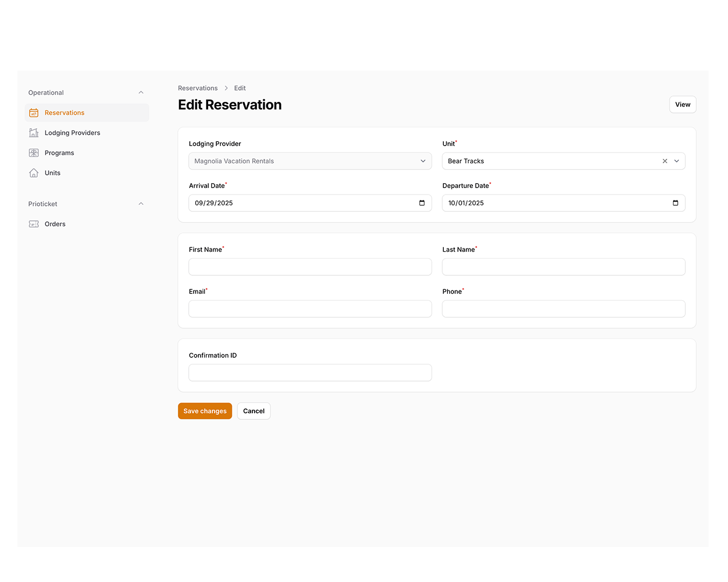Screen dimensions: 728x582
Task: Click the Edit breadcrumb text
Action: 240,88
